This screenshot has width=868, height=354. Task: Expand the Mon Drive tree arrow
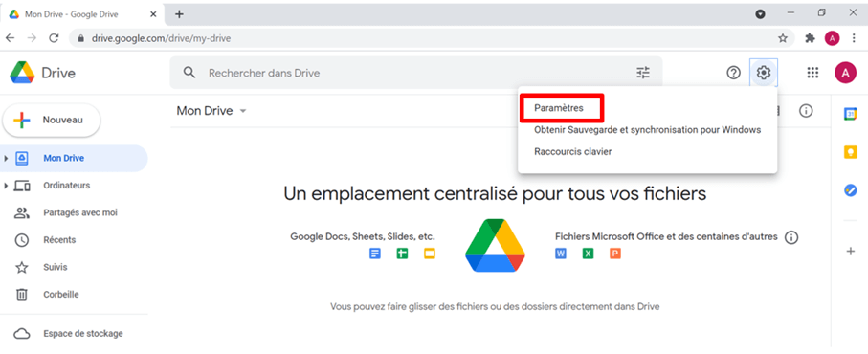click(6, 158)
